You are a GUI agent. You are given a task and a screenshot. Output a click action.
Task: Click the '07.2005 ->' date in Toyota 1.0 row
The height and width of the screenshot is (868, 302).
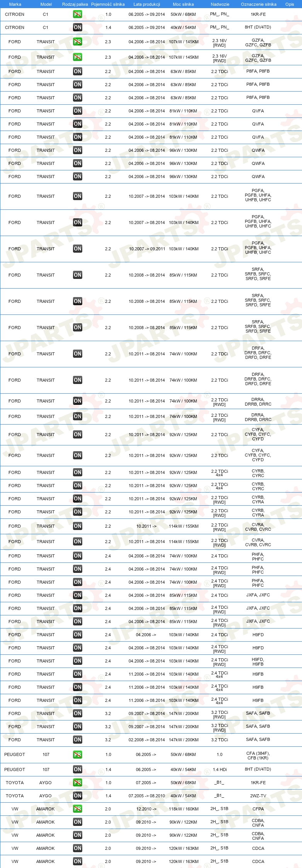[146, 783]
